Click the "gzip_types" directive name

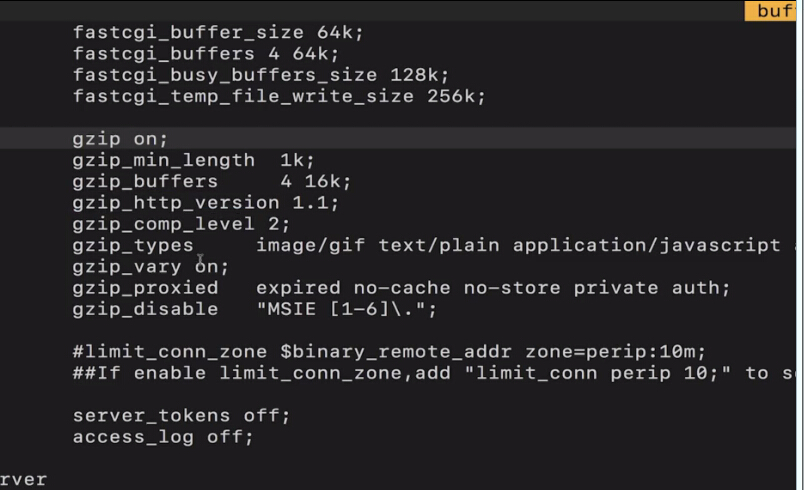click(x=133, y=245)
